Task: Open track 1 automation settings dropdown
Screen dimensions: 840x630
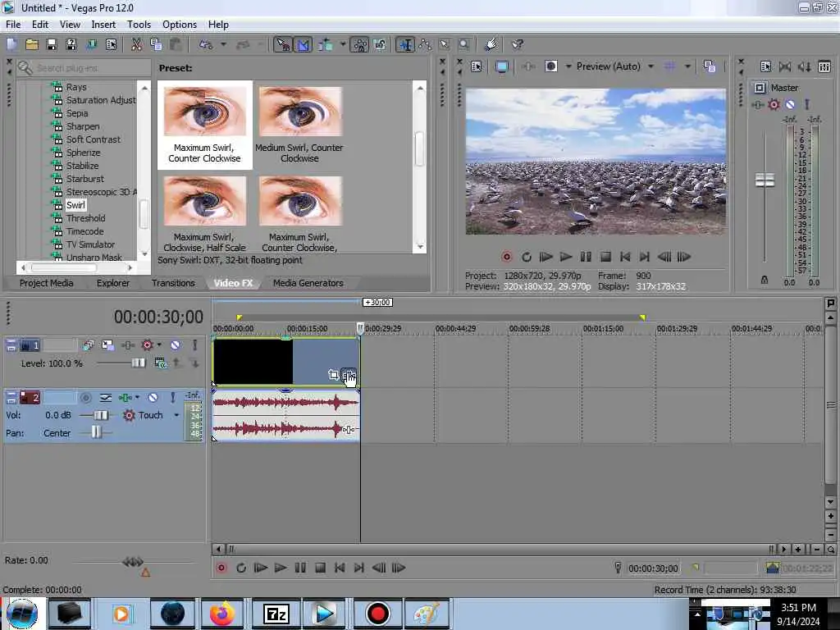Action: click(x=159, y=345)
